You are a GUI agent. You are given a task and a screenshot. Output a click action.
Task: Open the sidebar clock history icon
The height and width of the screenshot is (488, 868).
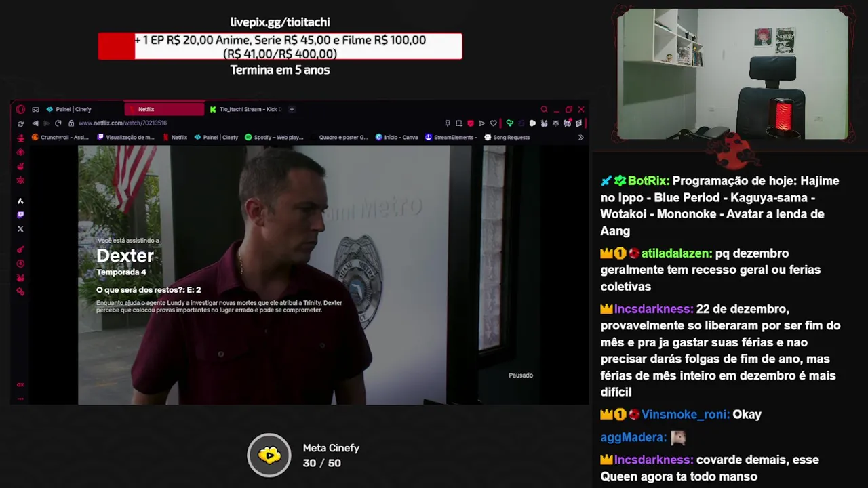(20, 264)
